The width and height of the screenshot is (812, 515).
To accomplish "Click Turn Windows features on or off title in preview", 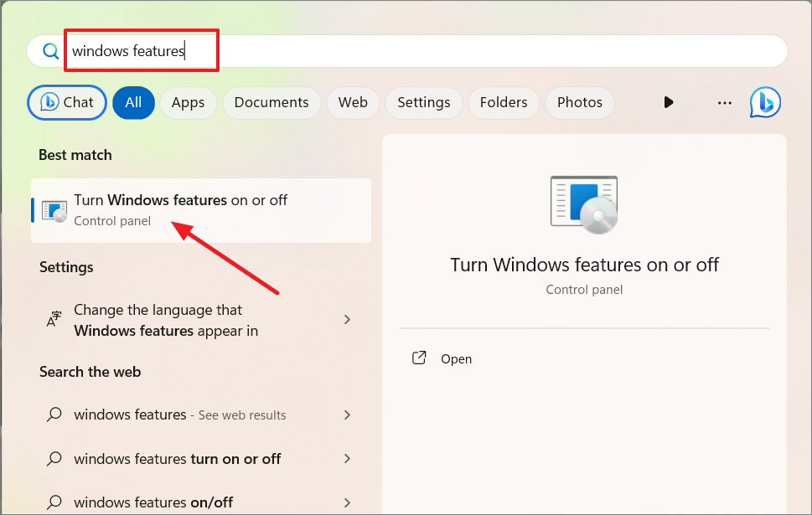I will pos(584,265).
